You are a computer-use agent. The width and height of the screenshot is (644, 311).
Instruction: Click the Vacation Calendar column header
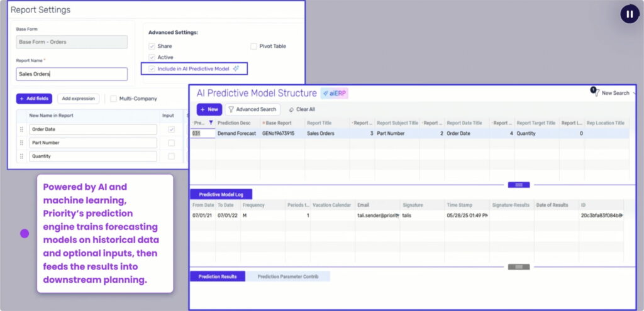click(332, 205)
